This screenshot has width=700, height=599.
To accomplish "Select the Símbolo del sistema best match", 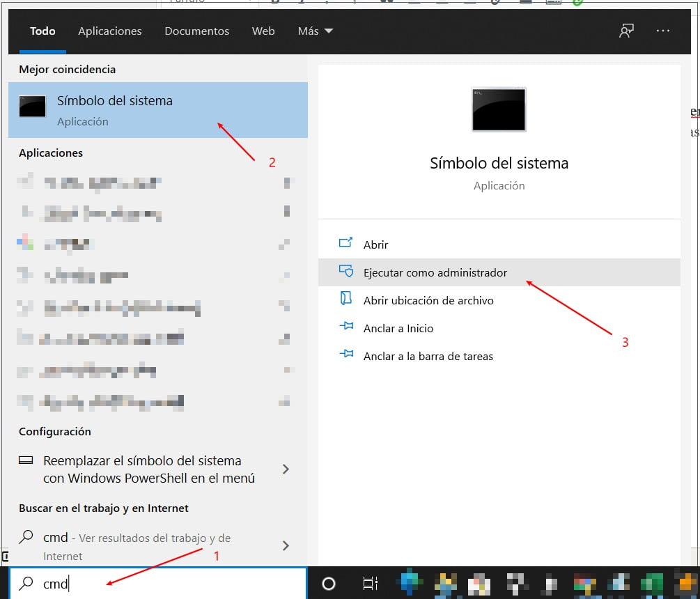I will click(158, 110).
